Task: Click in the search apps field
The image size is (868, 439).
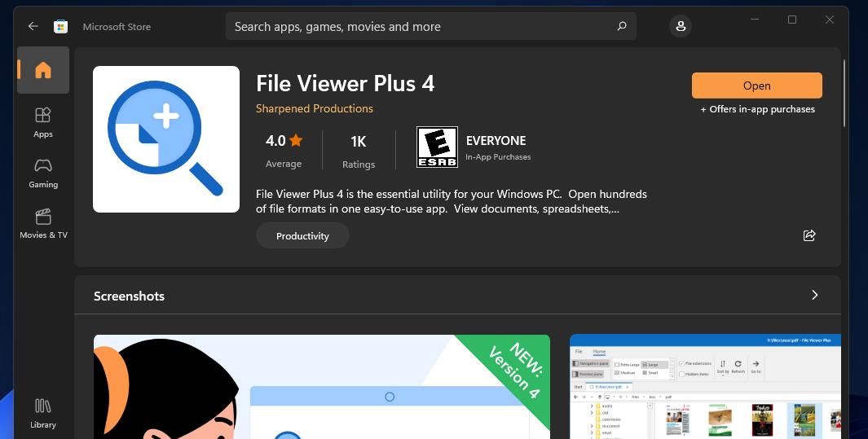Action: 430,26
